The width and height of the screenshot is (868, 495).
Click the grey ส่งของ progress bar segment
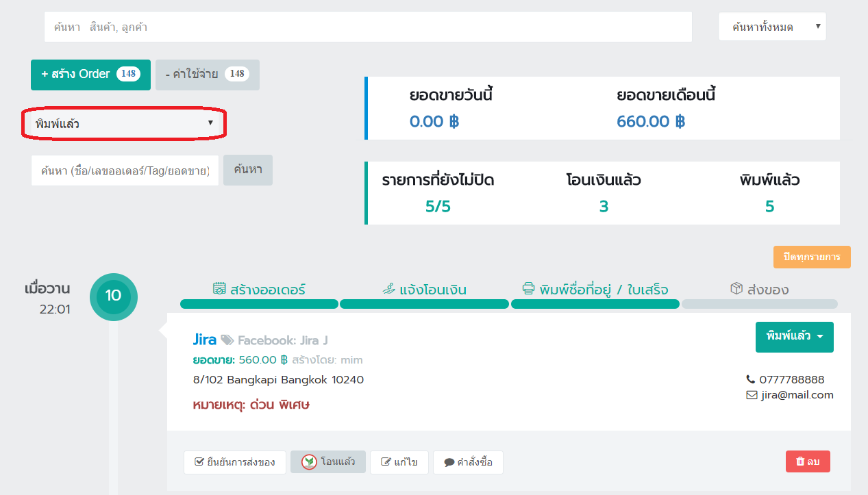[759, 304]
